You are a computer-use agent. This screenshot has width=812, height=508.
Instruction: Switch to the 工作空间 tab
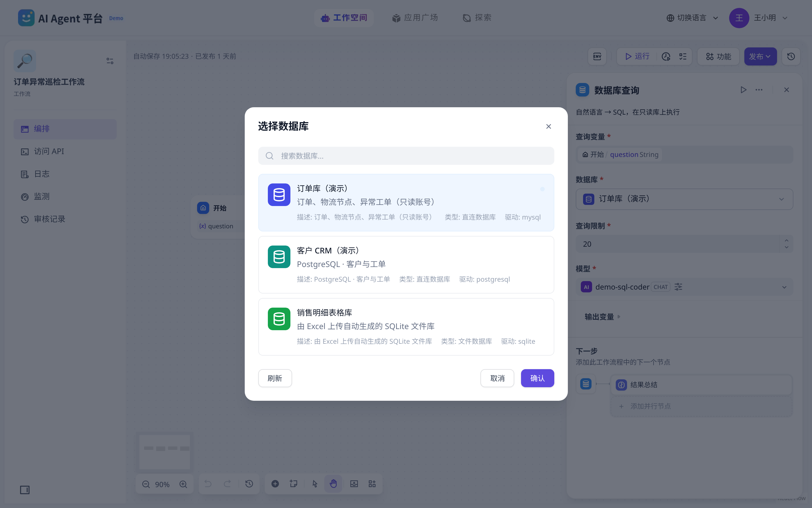tap(344, 18)
